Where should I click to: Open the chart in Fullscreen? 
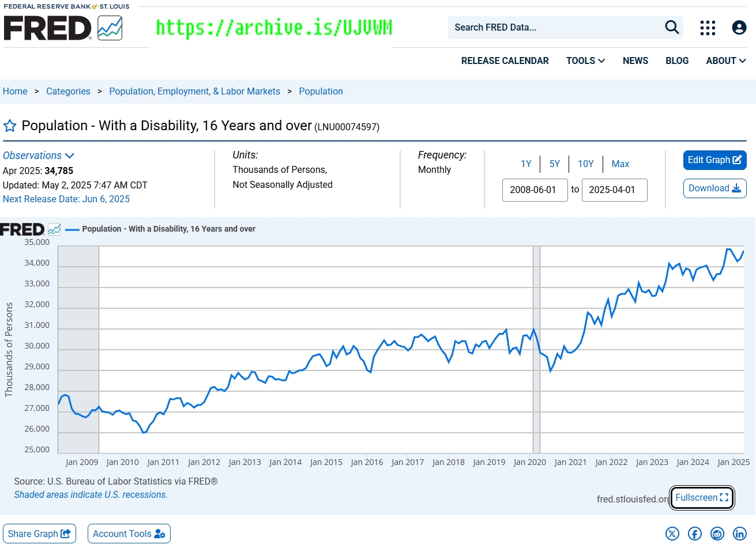click(702, 498)
